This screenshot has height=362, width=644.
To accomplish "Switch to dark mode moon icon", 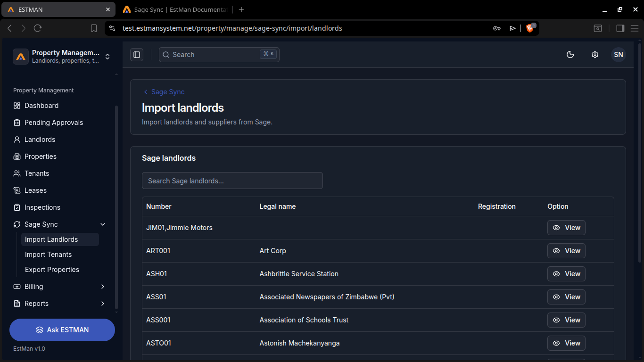I will click(570, 55).
